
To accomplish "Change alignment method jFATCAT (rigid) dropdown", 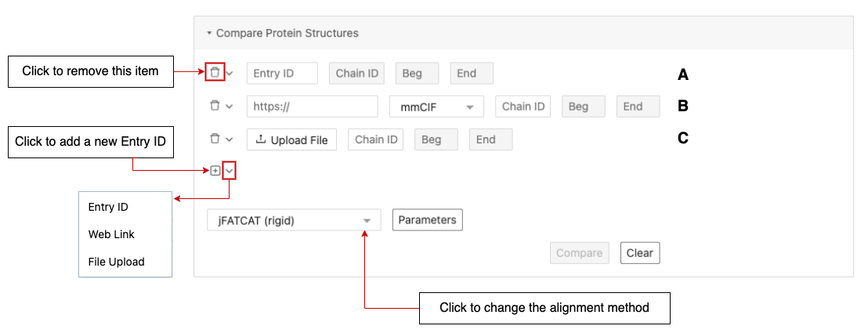I will pos(294,220).
